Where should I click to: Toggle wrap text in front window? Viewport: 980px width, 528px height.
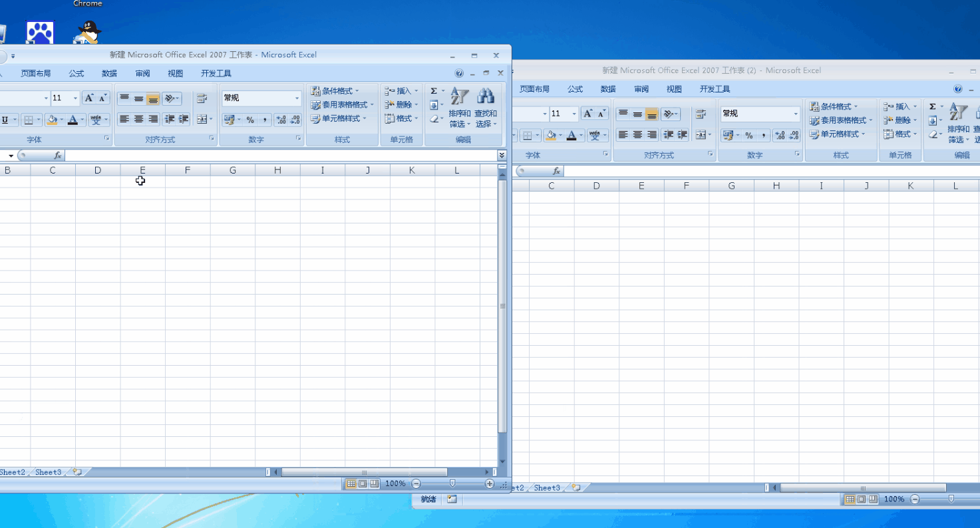point(202,98)
